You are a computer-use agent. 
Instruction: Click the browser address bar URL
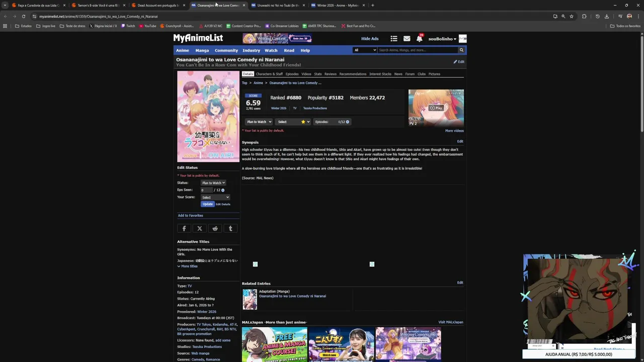[x=98, y=16]
